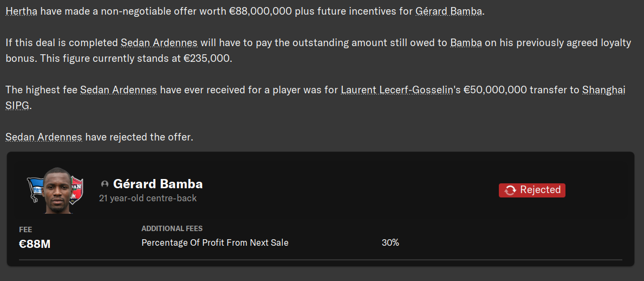Viewport: 644px width, 281px height.
Task: Click the circular arrows icon in Rejected badge
Action: tap(510, 190)
